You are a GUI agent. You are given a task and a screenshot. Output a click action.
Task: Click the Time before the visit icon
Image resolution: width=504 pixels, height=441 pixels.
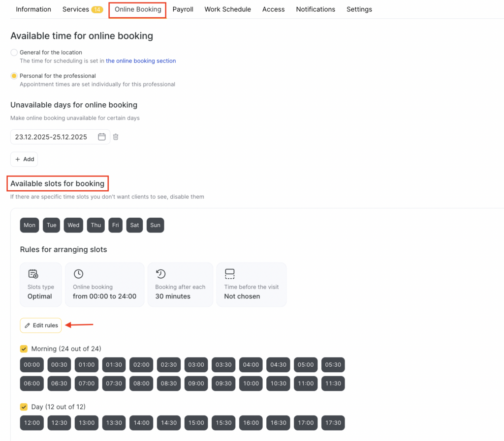[x=229, y=274]
